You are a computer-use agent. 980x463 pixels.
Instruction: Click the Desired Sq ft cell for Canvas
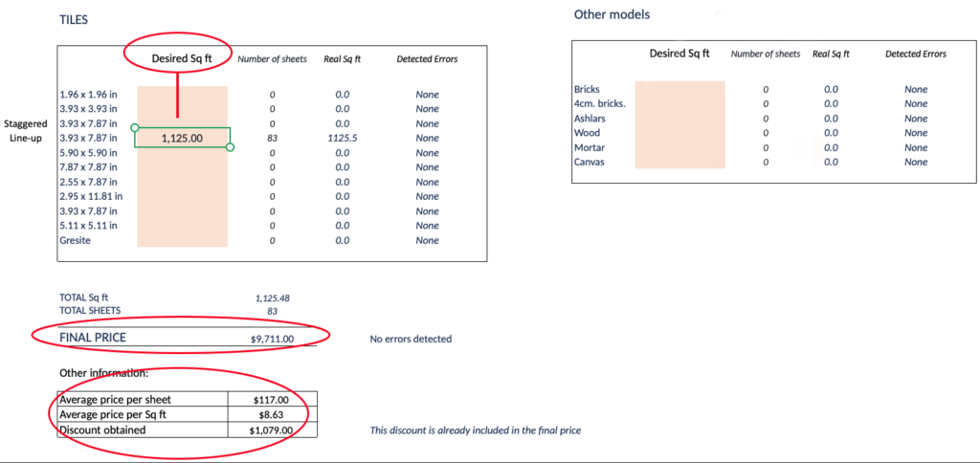[x=679, y=162]
